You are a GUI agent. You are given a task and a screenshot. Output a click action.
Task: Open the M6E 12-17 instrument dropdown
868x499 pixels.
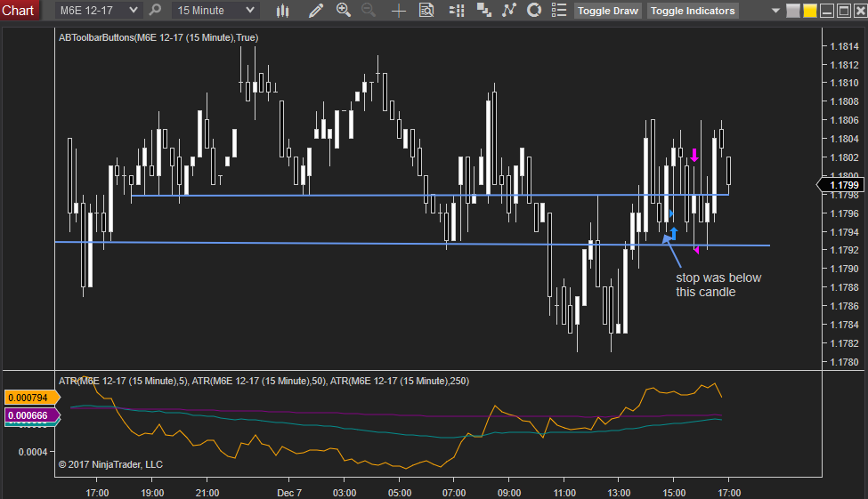(x=98, y=11)
